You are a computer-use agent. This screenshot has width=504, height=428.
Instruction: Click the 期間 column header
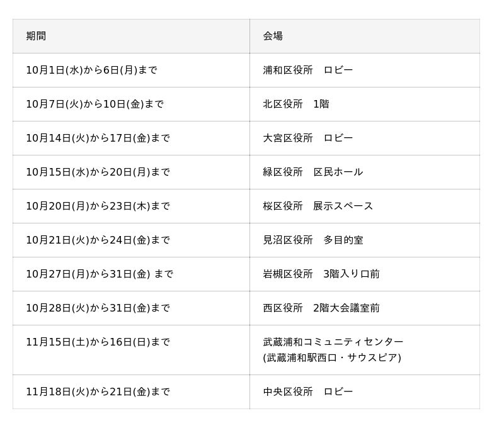click(x=36, y=36)
